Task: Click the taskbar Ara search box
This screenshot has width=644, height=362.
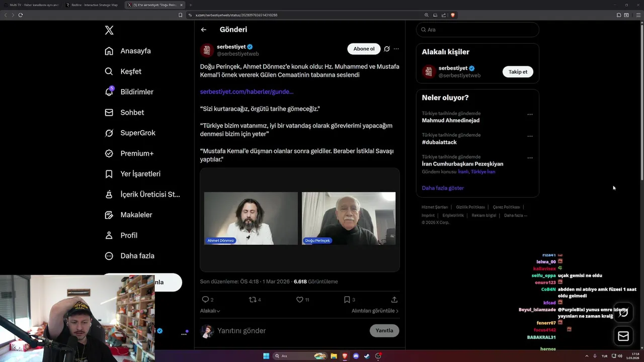Action: tap(300, 356)
